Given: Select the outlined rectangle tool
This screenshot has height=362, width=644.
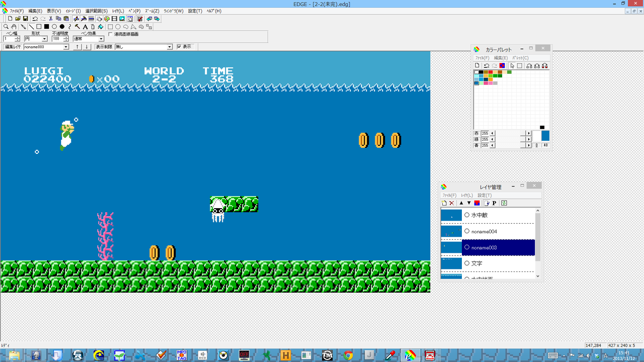Looking at the screenshot, I should point(39,27).
